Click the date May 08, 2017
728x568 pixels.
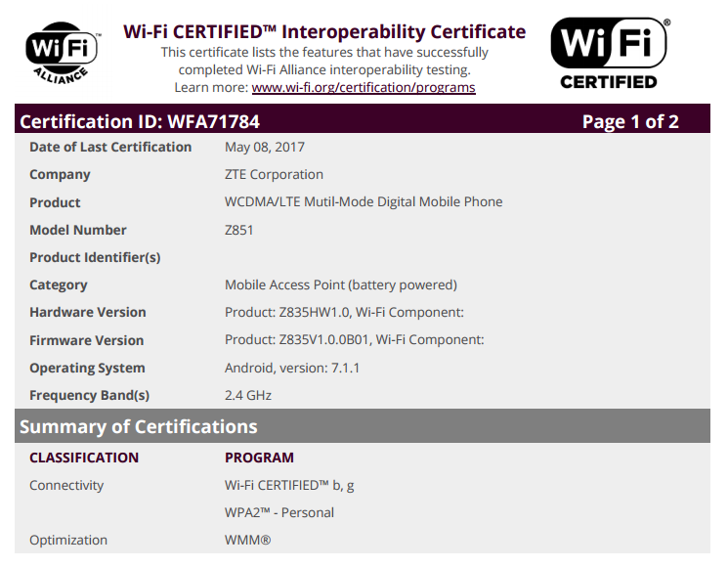(x=265, y=148)
